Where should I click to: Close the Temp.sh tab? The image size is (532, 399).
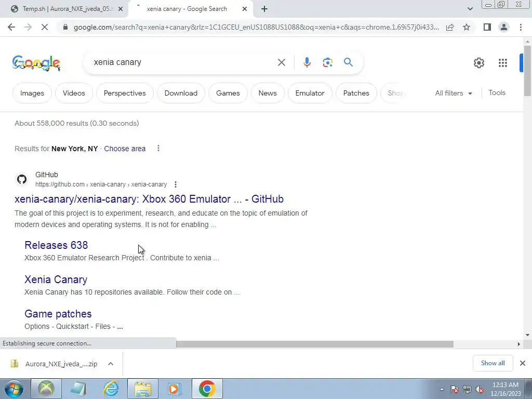121,9
